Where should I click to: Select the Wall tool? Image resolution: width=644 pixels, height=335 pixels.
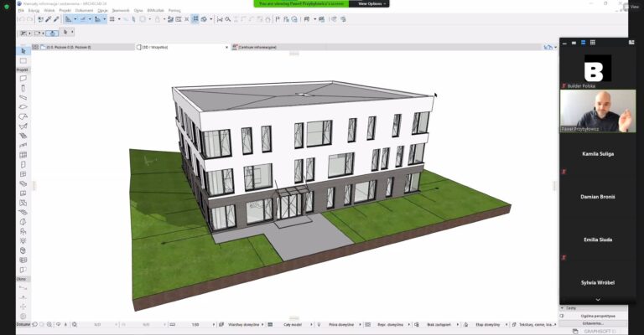23,79
